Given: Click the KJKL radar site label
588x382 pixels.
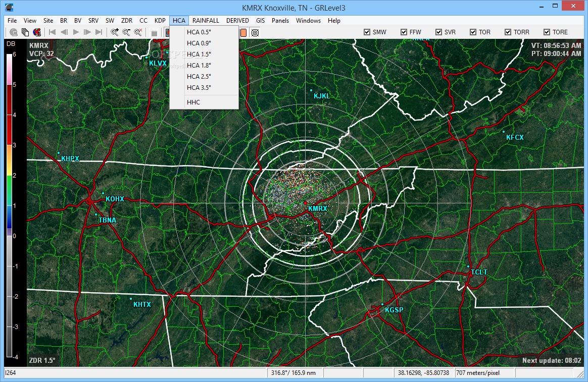Looking at the screenshot, I should (x=321, y=96).
